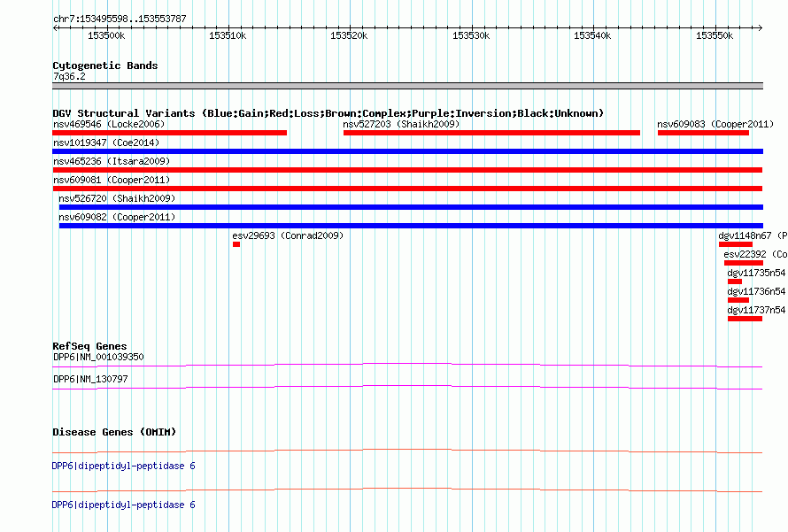The height and width of the screenshot is (532, 788).
Task: Click the 153530k ruler tick label
Action: click(471, 35)
